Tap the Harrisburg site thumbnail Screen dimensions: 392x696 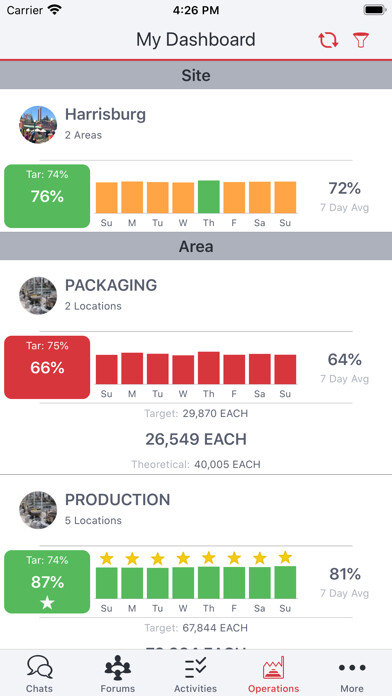(x=38, y=125)
